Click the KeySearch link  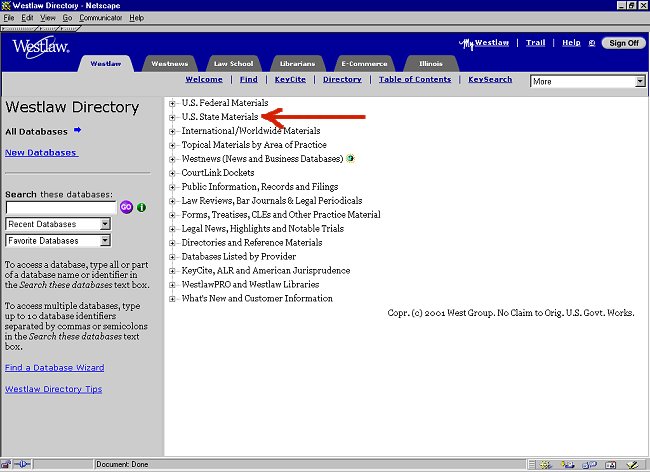490,79
